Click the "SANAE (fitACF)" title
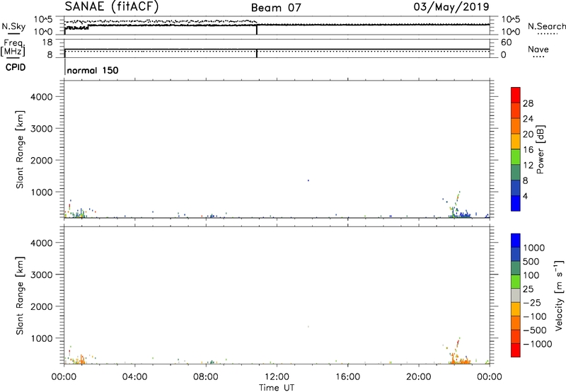The image size is (566, 392). point(112,6)
